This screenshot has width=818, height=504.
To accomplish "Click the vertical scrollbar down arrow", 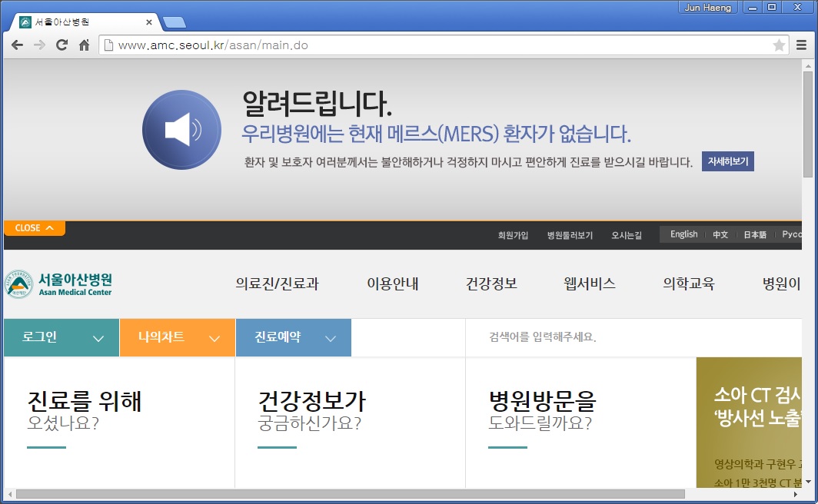I will point(808,482).
